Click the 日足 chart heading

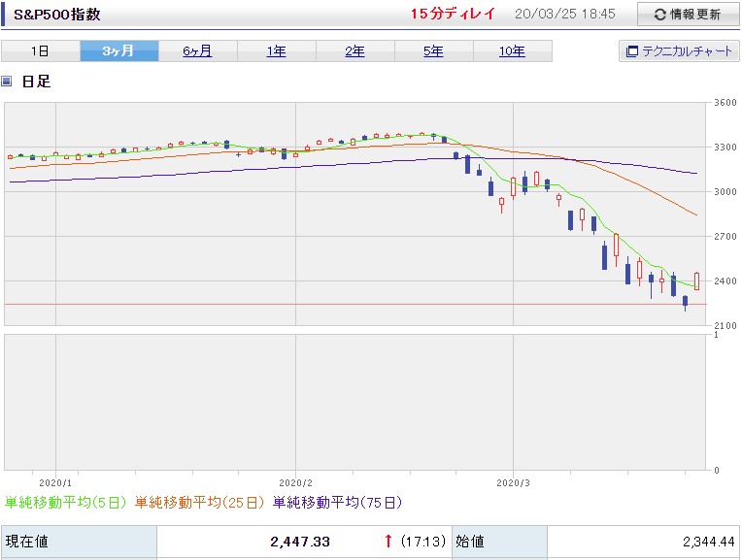(x=36, y=82)
